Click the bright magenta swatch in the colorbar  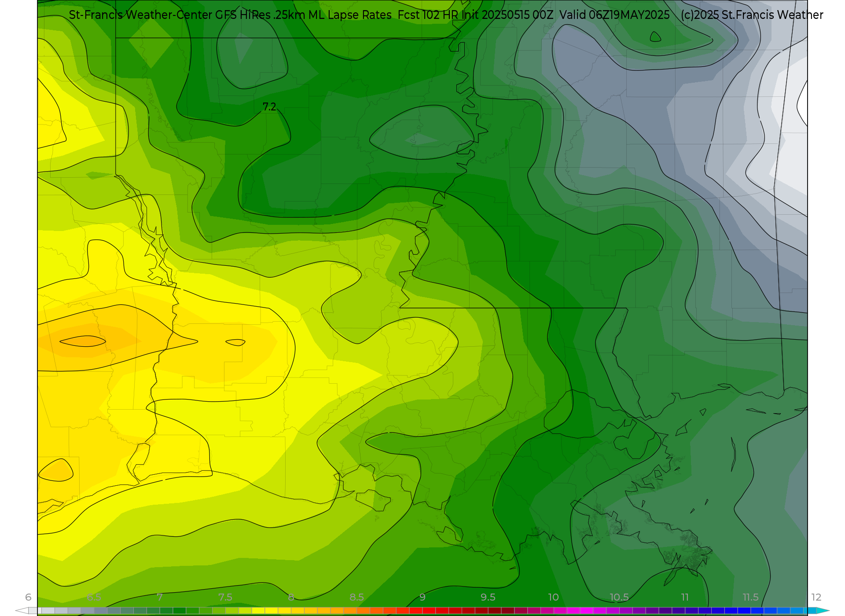pos(587,611)
